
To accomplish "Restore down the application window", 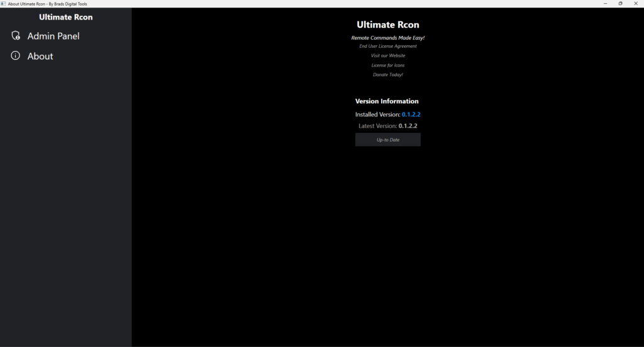I will pos(620,4).
